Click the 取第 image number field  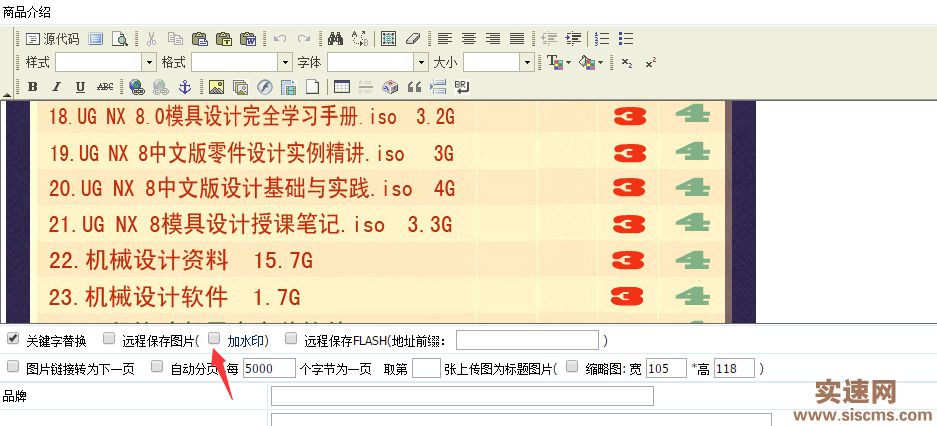click(x=426, y=368)
